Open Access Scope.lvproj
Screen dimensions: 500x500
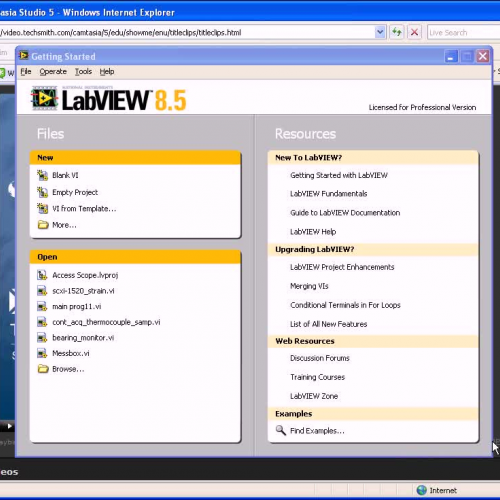coord(85,275)
